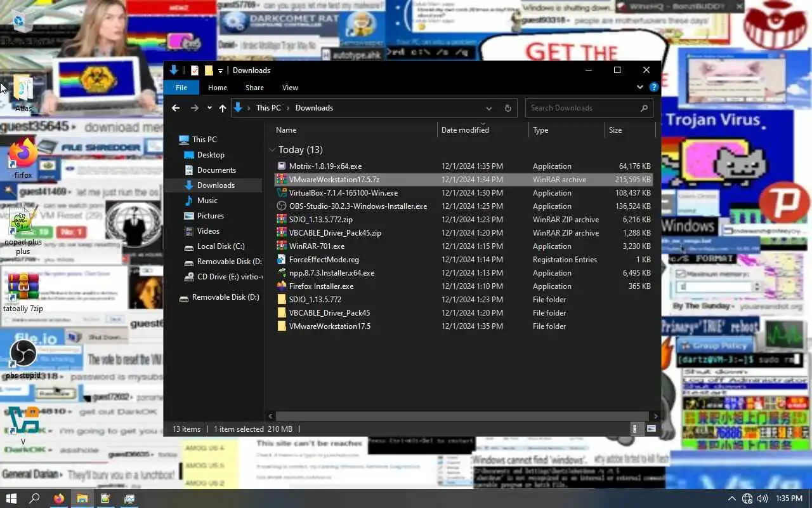Open the File tab
The image size is (812, 508).
pos(181,88)
